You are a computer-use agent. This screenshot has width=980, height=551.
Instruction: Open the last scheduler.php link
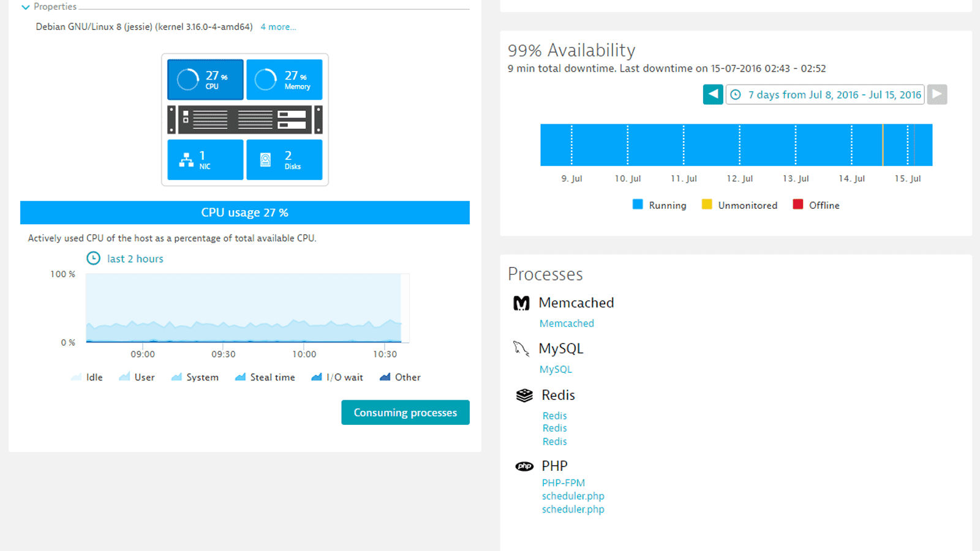point(573,509)
